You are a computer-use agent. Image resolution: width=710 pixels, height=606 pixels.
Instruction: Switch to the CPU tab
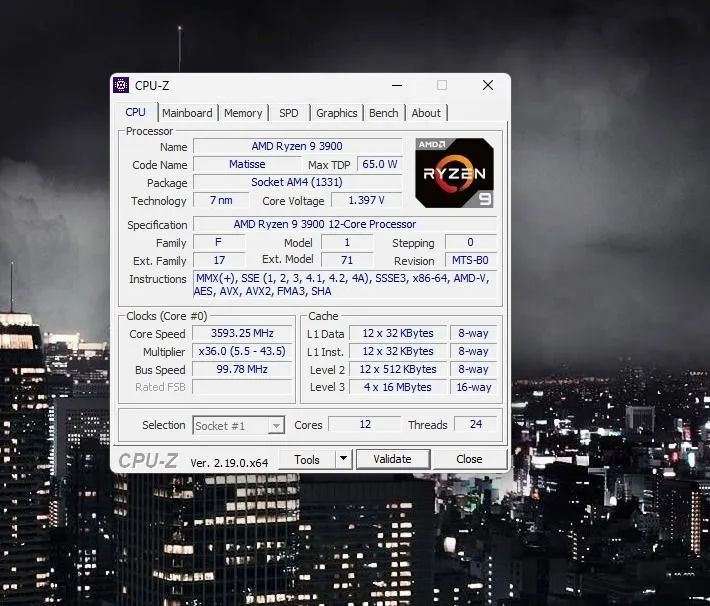tap(135, 112)
